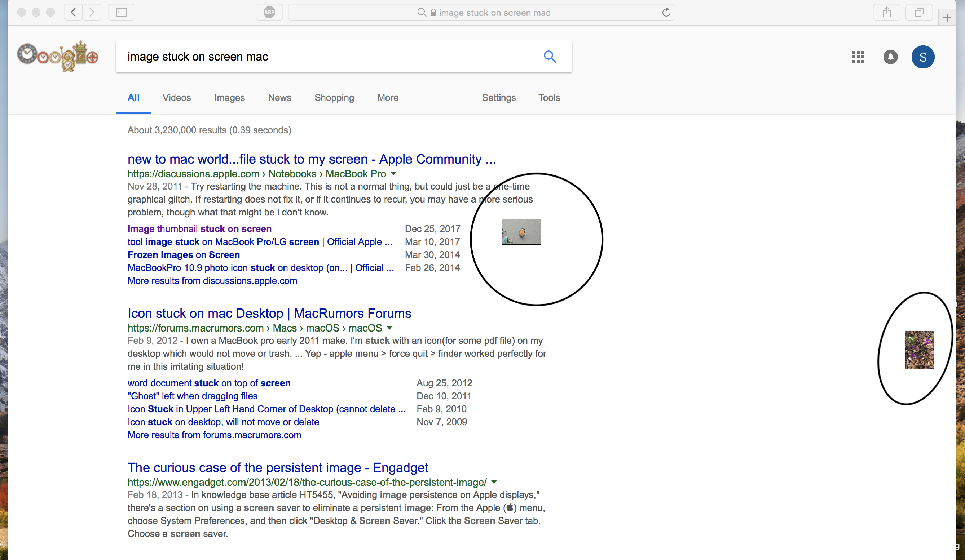The height and width of the screenshot is (560, 965).
Task: Expand the engadget.com result URL arrow
Action: pyautogui.click(x=494, y=482)
